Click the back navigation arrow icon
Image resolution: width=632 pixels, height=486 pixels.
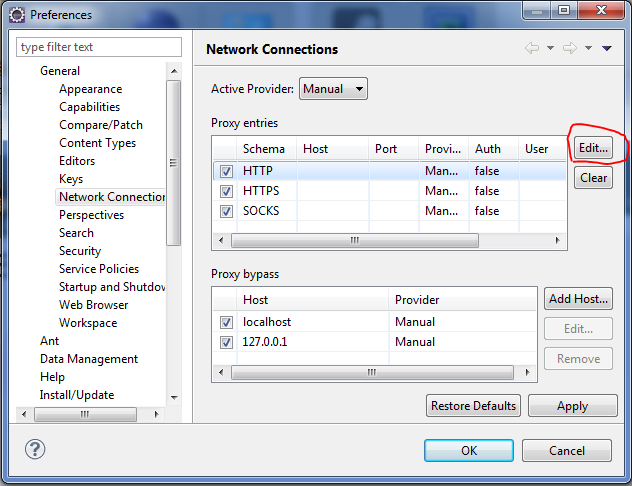click(532, 49)
